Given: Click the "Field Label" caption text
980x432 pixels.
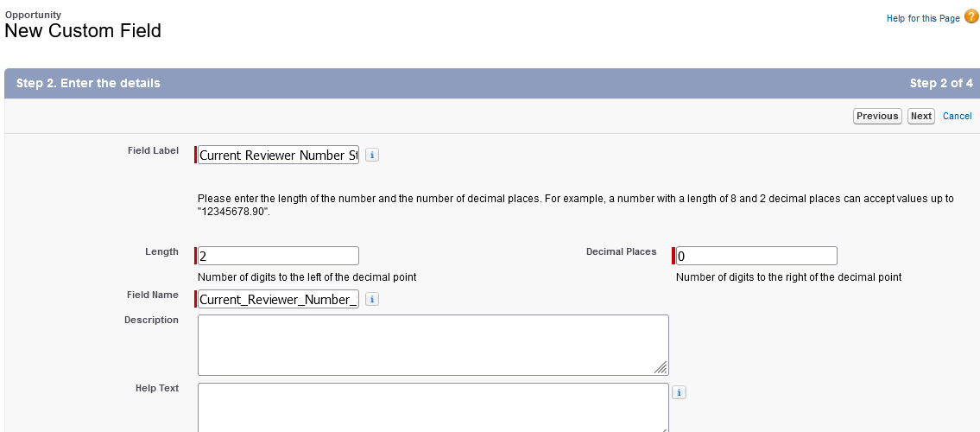Looking at the screenshot, I should coord(153,150).
